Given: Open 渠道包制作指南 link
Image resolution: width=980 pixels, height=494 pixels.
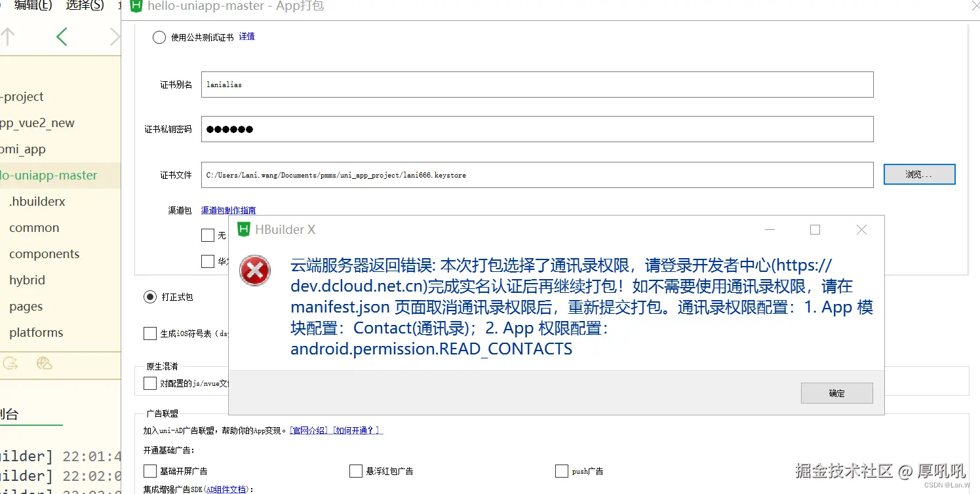Looking at the screenshot, I should (x=228, y=210).
